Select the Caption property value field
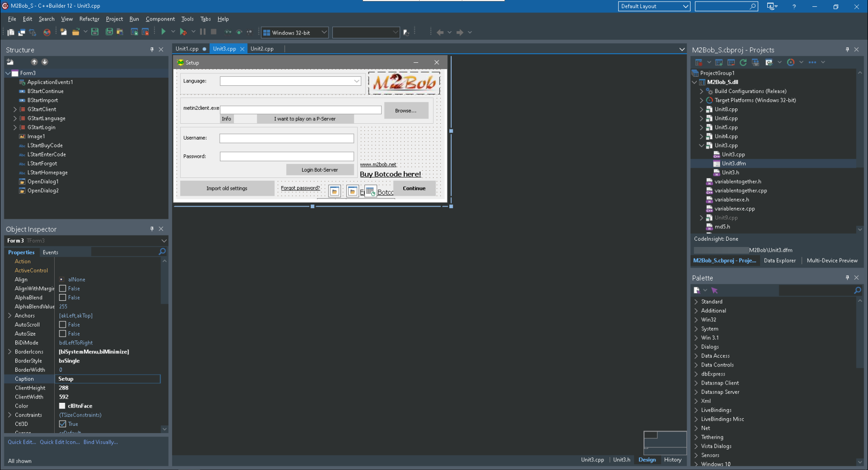 (x=108, y=379)
